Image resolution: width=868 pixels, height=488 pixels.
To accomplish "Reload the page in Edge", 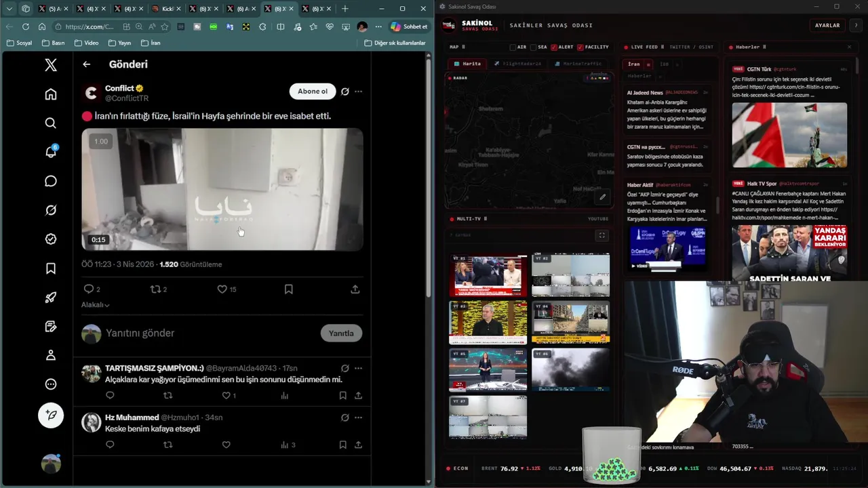I will [x=26, y=26].
